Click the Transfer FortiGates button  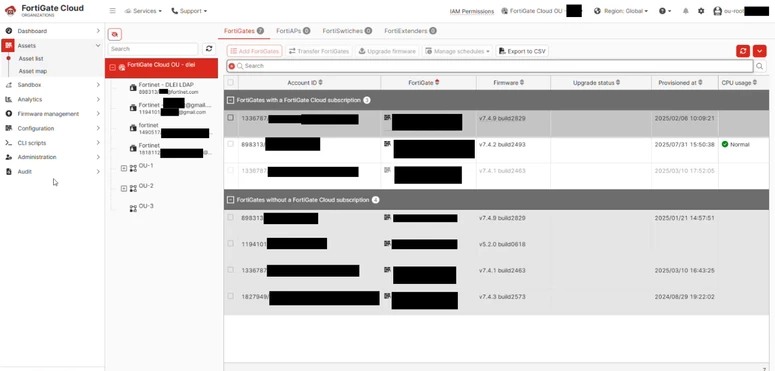(319, 51)
